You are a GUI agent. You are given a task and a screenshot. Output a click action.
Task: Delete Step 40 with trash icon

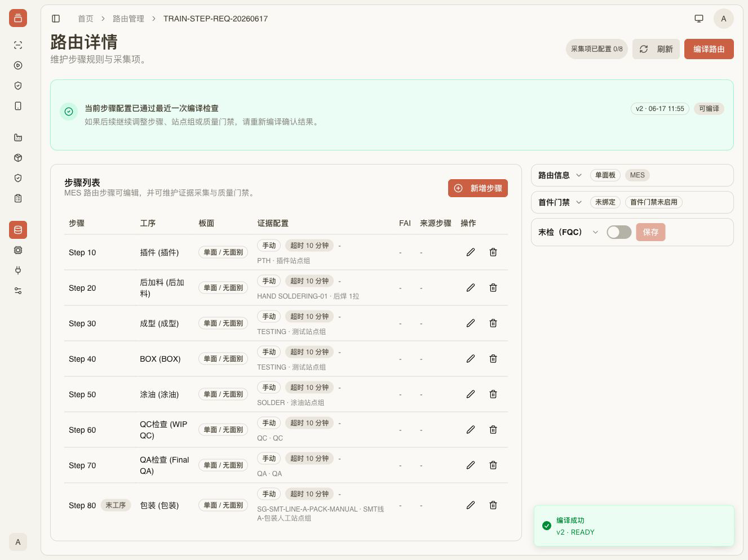pos(493,359)
